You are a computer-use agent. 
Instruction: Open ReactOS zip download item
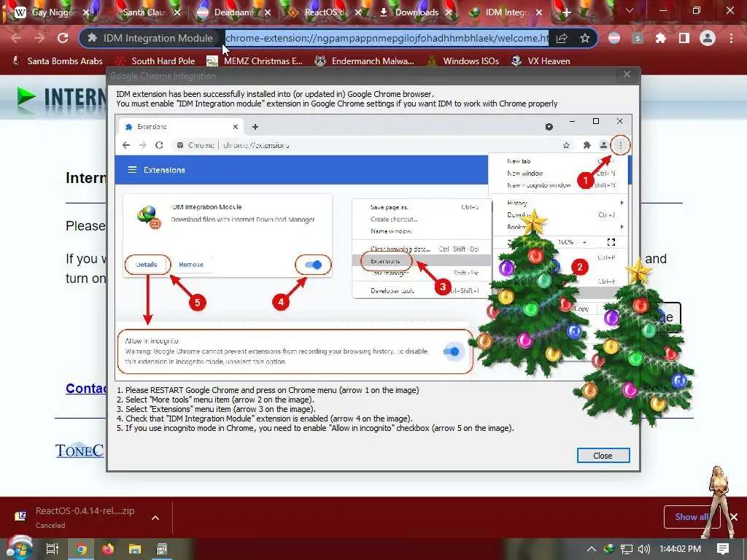[76, 517]
